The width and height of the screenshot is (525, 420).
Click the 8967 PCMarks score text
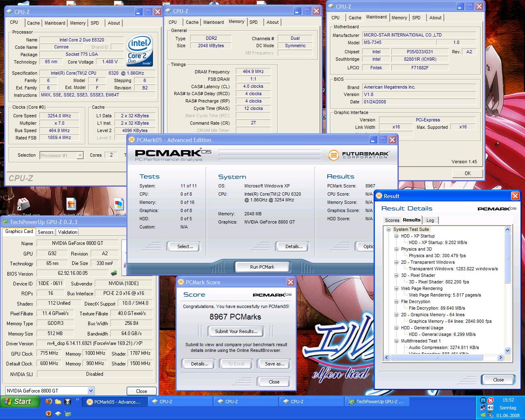click(x=235, y=317)
